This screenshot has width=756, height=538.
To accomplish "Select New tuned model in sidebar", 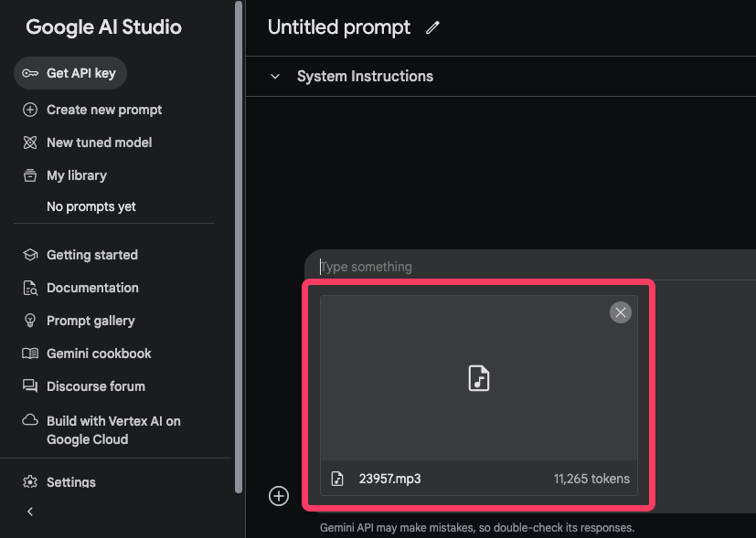I will click(99, 142).
